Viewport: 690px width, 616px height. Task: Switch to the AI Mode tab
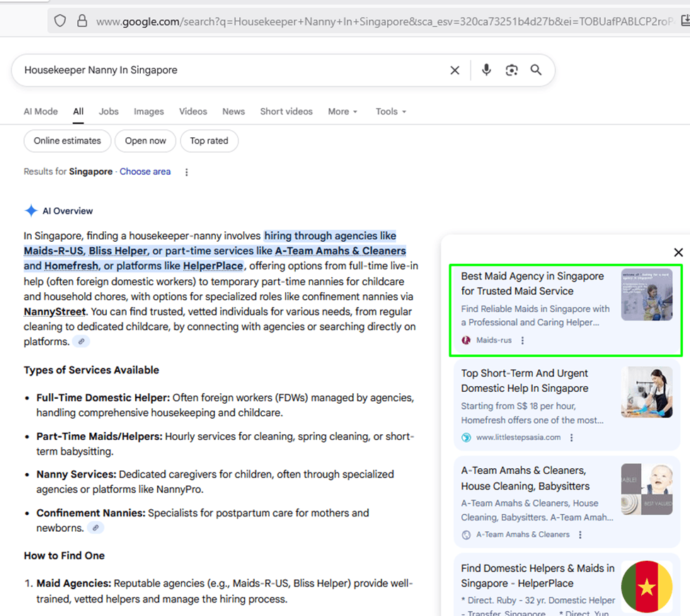(x=41, y=112)
